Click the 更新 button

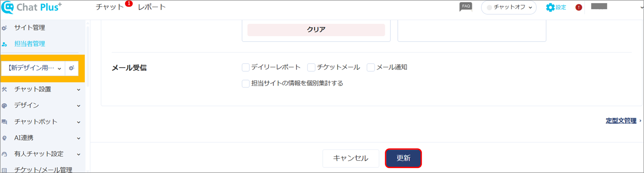click(x=403, y=158)
